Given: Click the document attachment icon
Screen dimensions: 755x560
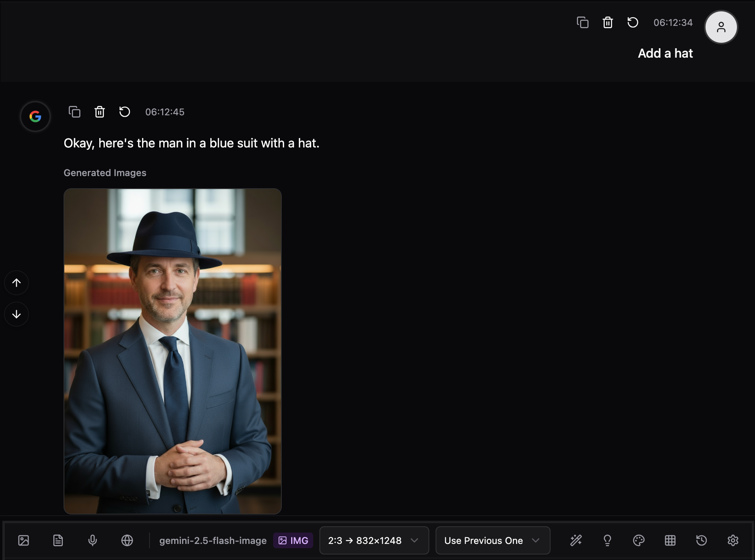Looking at the screenshot, I should pyautogui.click(x=58, y=540).
